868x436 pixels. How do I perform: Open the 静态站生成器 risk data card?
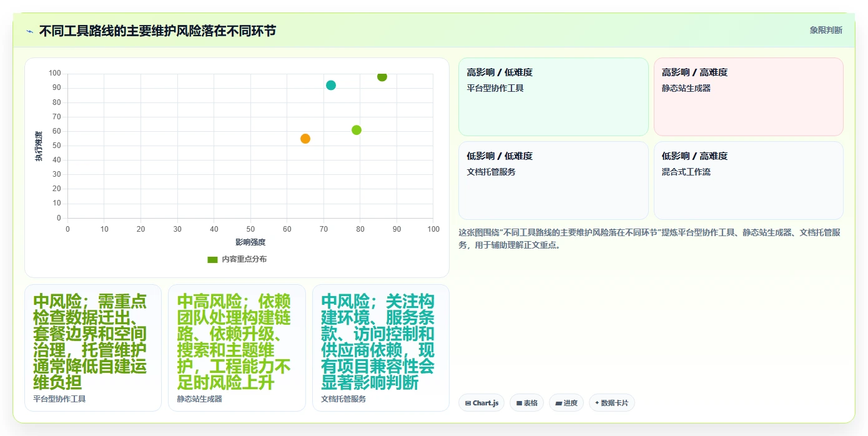point(237,348)
